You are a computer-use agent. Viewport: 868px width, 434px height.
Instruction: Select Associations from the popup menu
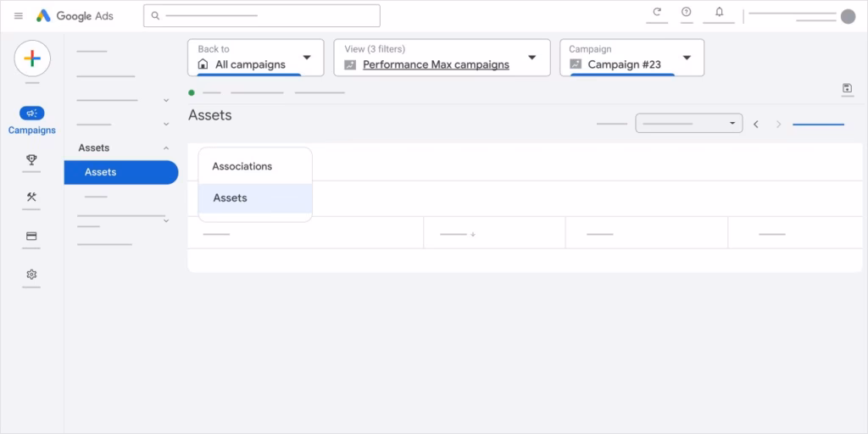[242, 166]
